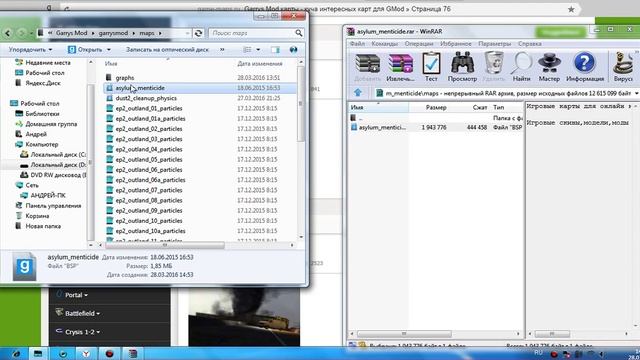Expand the Battlefield menu on the webpage

pyautogui.click(x=82, y=313)
